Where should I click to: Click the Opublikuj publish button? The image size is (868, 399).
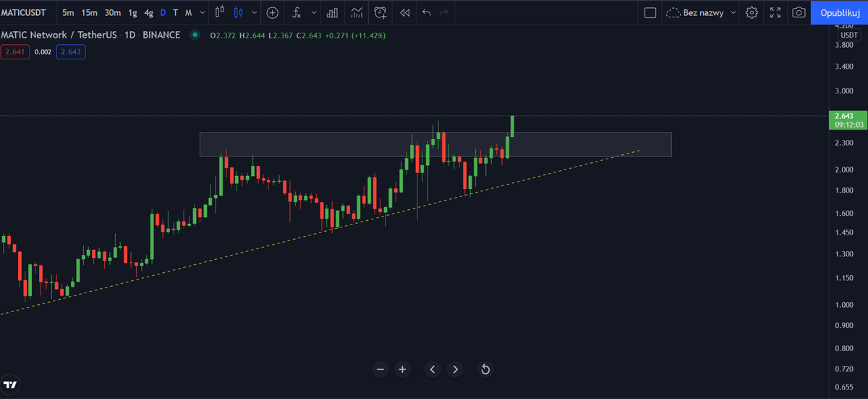[x=840, y=12]
